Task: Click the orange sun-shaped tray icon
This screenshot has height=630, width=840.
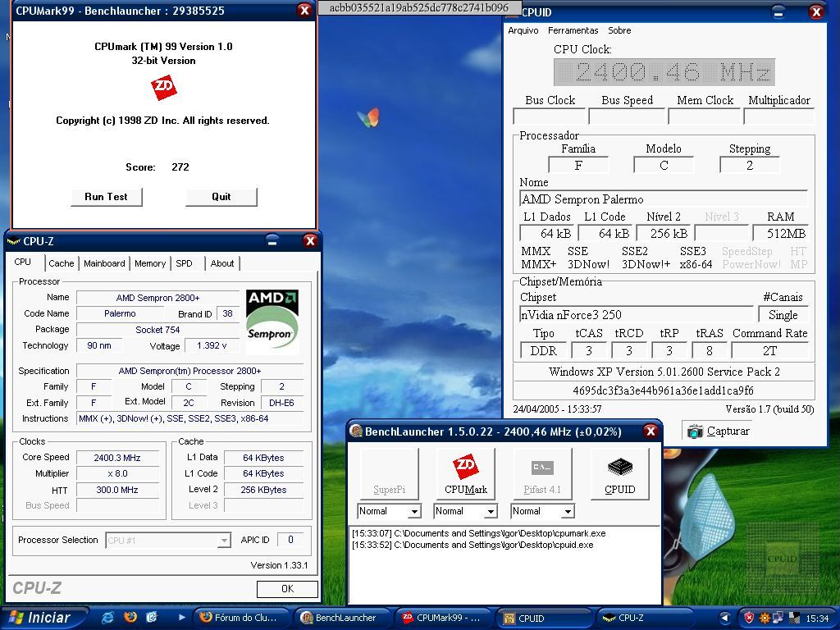Action: point(765,619)
